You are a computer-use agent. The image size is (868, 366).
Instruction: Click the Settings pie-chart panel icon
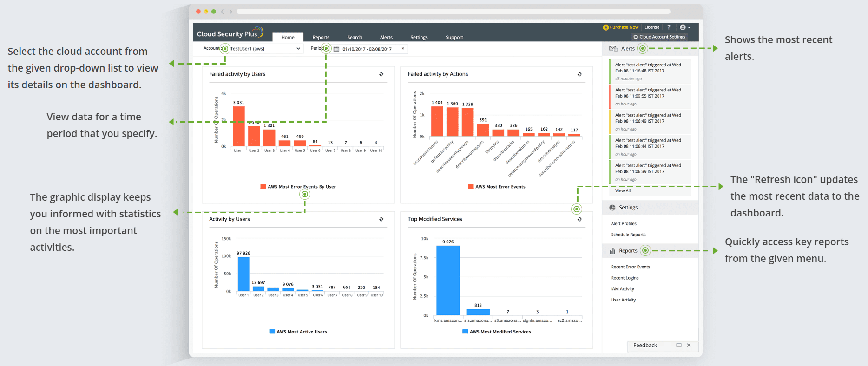[x=612, y=208]
